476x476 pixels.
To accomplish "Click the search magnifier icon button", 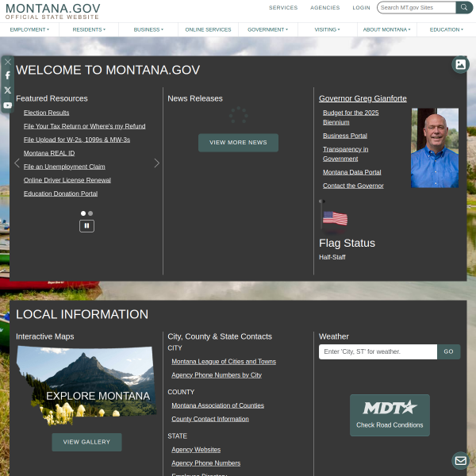I will coord(464,7).
